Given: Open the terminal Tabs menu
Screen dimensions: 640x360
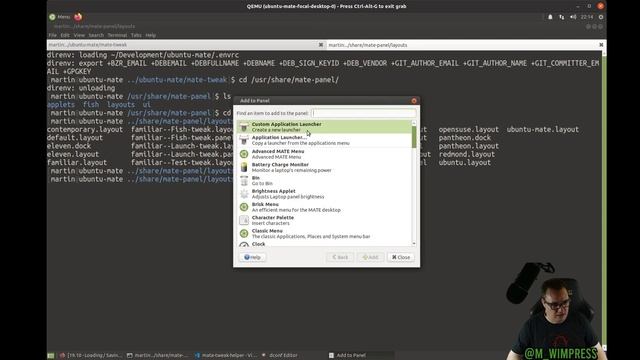Looking at the screenshot, I should click(x=136, y=36).
